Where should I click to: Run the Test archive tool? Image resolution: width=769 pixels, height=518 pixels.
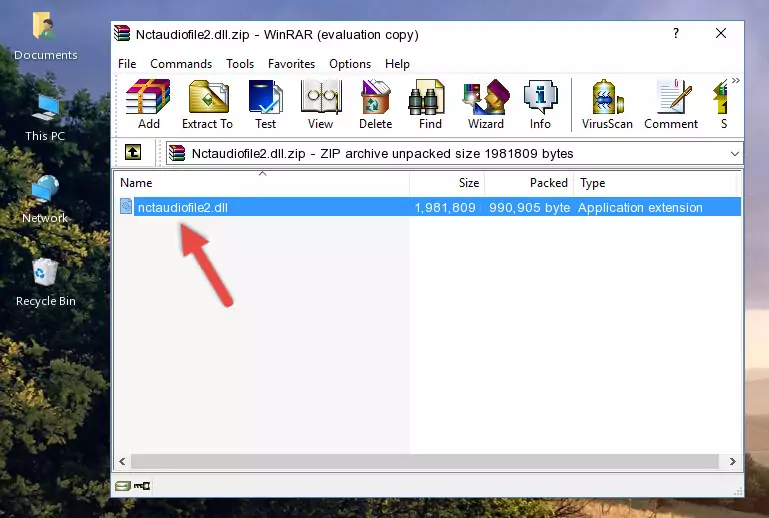265,104
